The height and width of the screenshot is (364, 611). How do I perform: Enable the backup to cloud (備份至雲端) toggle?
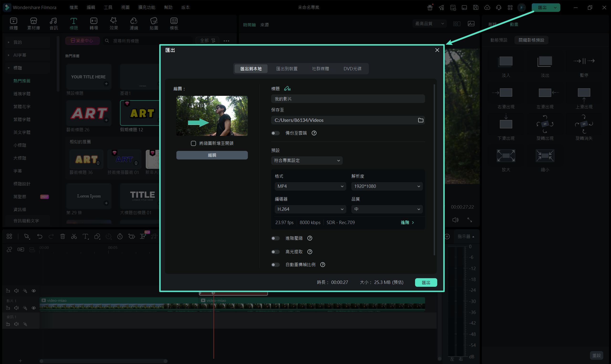[x=275, y=133]
